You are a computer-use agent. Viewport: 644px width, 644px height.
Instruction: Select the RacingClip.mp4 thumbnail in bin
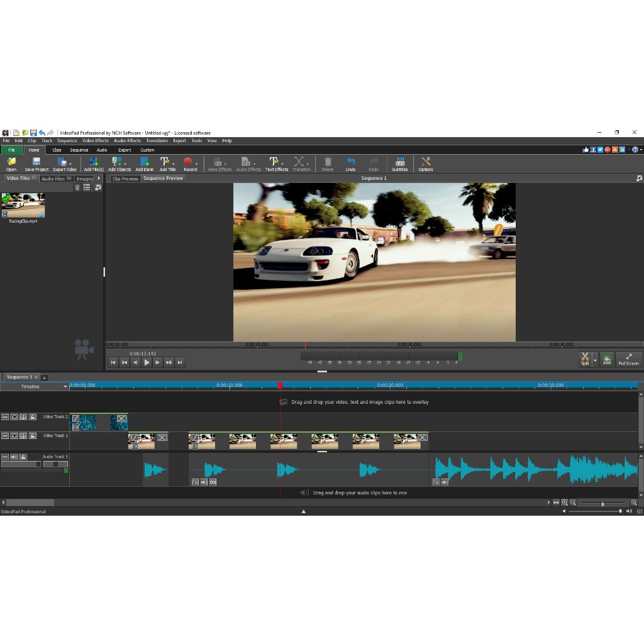pyautogui.click(x=23, y=205)
